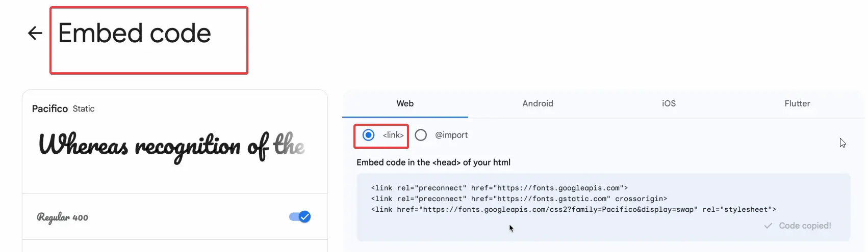Click the Pacifico stylesheet link code line
This screenshot has width=868, height=252.
click(x=573, y=209)
